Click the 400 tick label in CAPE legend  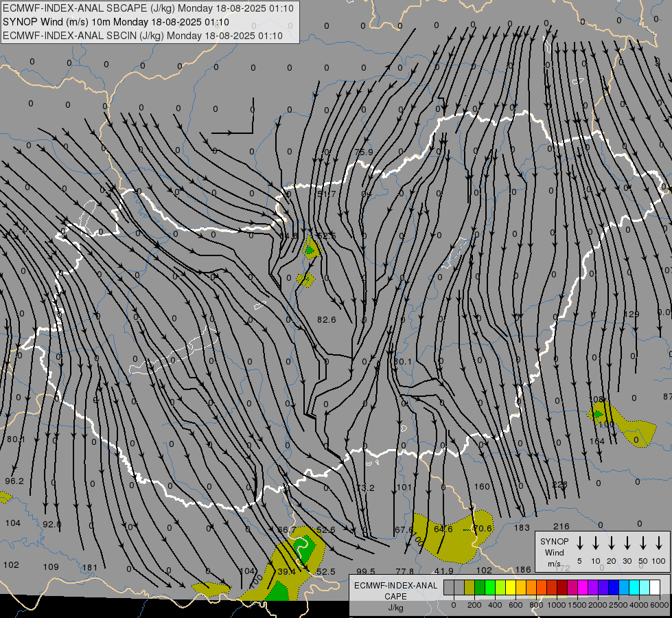click(495, 605)
